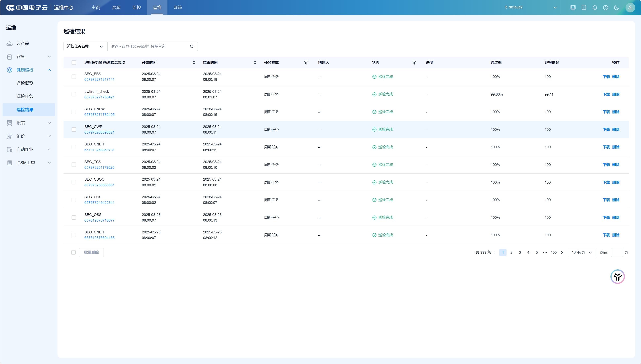
Task: Open the floating assistant icon
Action: pos(617,276)
